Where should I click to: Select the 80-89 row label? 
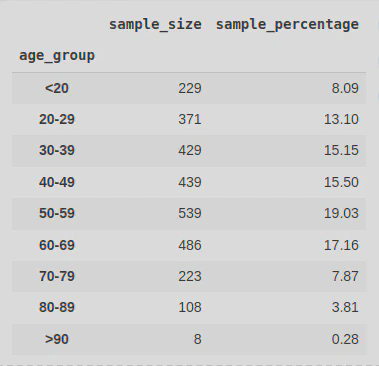(57, 307)
